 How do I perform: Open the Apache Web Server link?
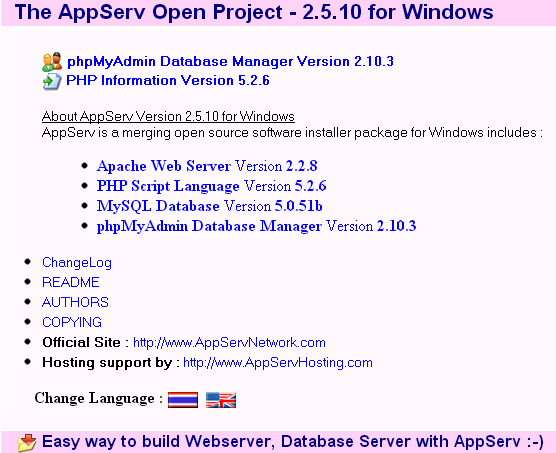coord(207,166)
